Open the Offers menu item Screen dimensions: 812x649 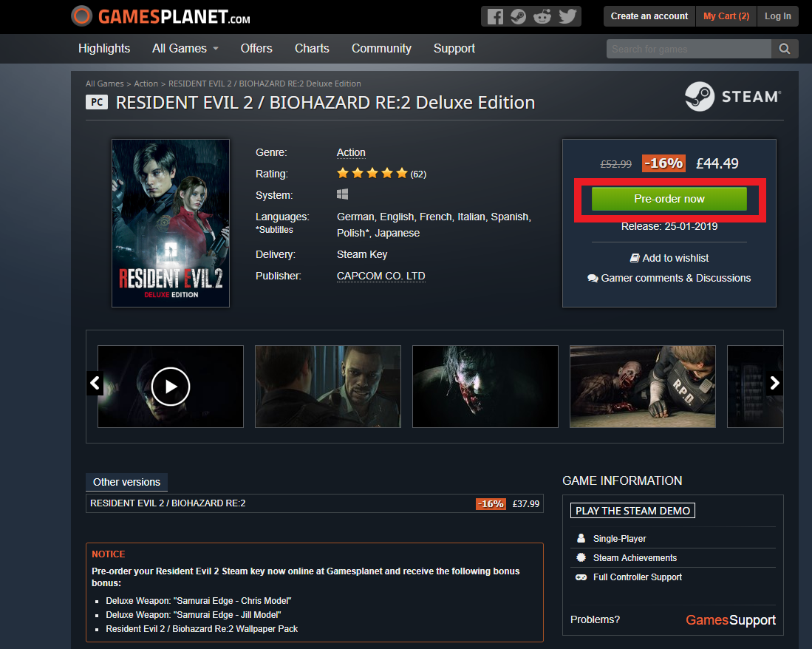256,48
